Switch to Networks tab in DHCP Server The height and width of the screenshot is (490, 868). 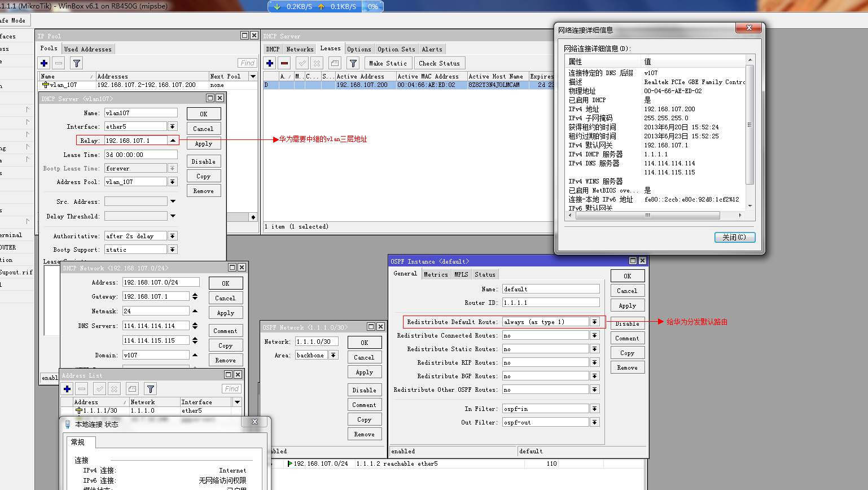tap(300, 49)
